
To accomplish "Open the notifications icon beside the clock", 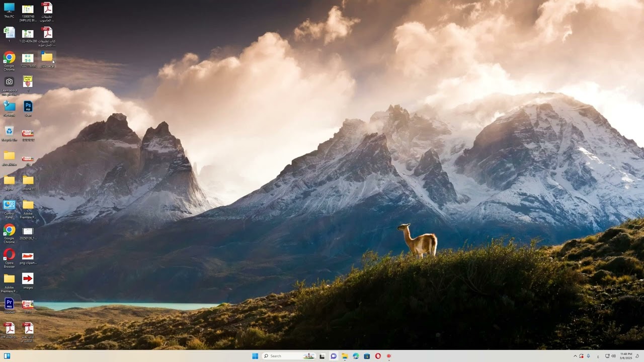I will coord(637,356).
